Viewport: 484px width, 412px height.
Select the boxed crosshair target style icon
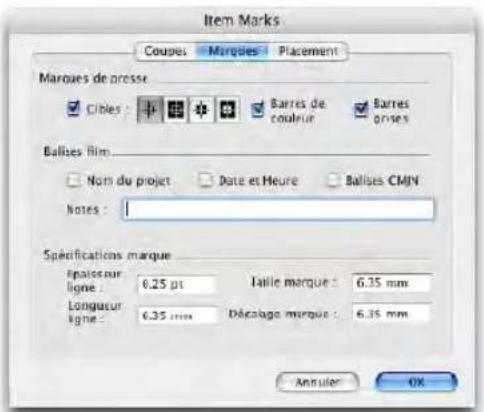(228, 109)
